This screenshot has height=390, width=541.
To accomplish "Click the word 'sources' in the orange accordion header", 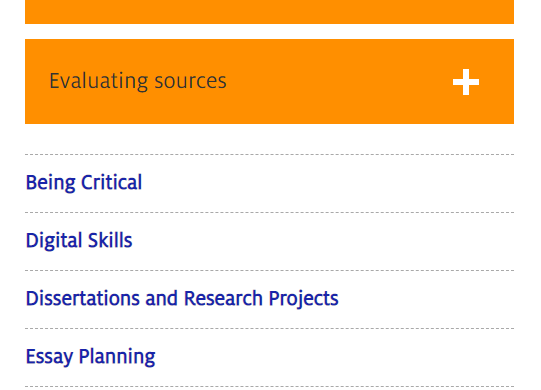I will [x=190, y=82].
